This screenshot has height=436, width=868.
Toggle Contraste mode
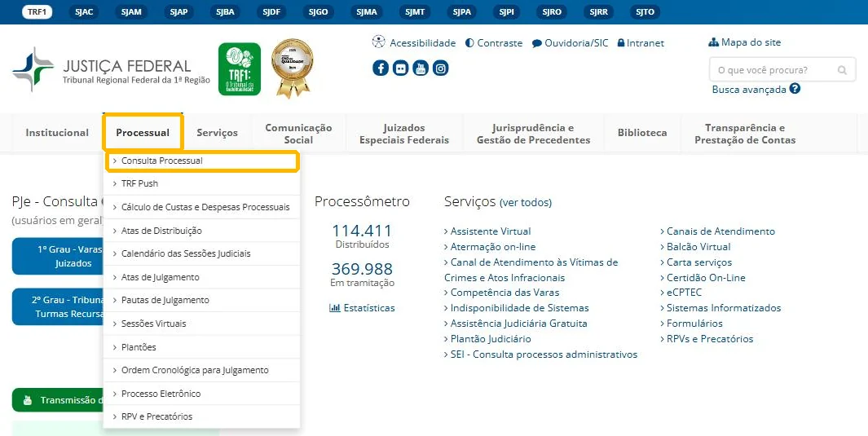[494, 42]
